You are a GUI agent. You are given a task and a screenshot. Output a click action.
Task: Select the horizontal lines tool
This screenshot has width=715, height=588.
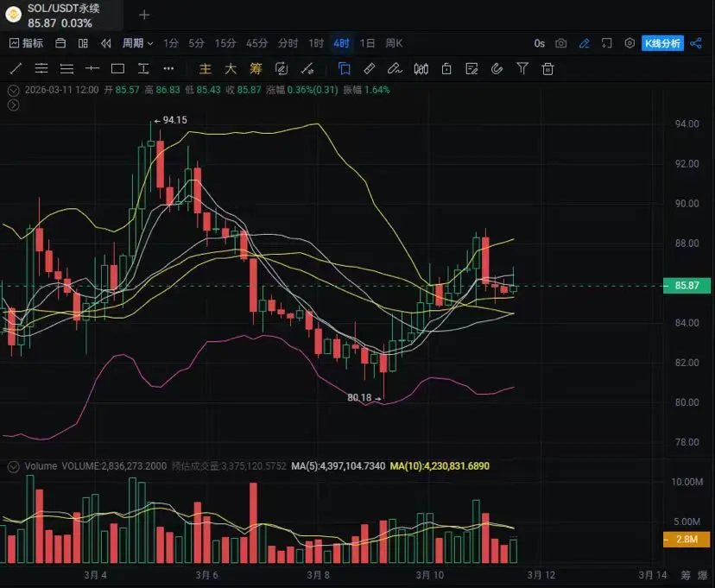tap(67, 69)
